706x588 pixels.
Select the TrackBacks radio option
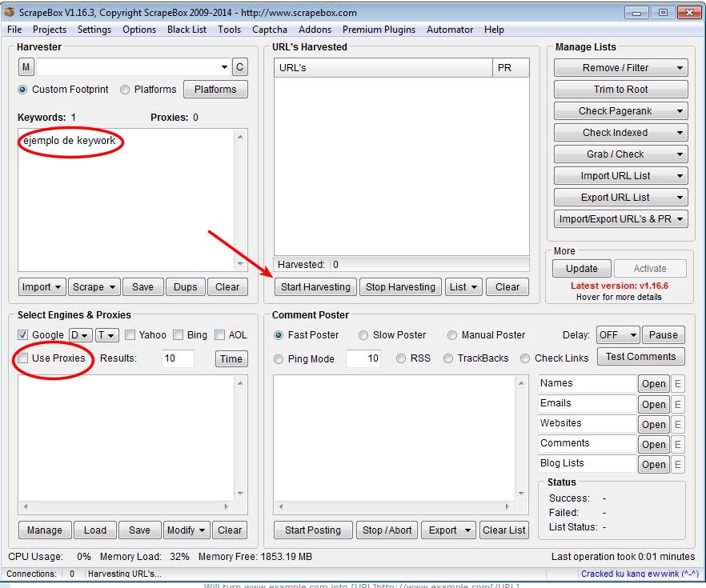pos(448,358)
